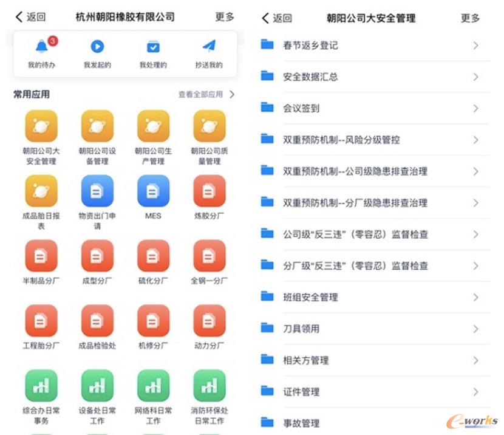Open 成型分厂 app icon

pos(97,256)
